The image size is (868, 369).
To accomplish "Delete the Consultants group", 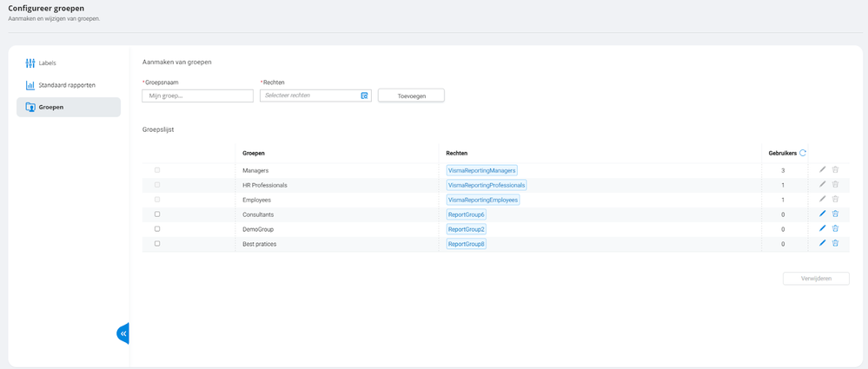I will pos(835,214).
